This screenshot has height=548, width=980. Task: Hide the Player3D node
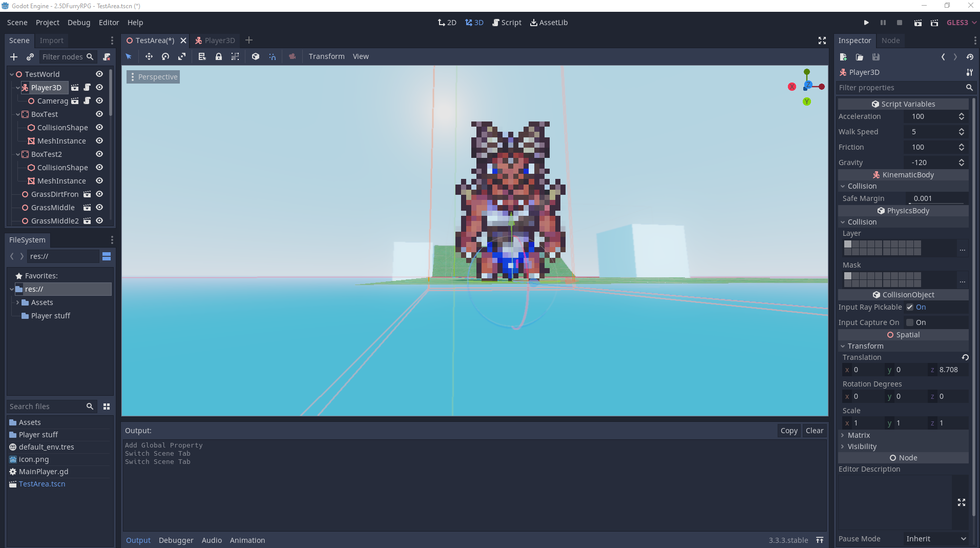(x=99, y=88)
